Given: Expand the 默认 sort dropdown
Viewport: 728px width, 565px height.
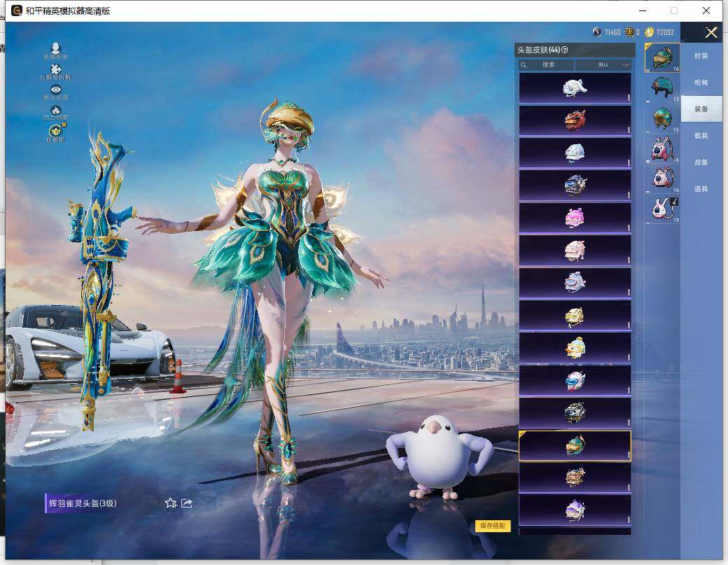Looking at the screenshot, I should 603,64.
